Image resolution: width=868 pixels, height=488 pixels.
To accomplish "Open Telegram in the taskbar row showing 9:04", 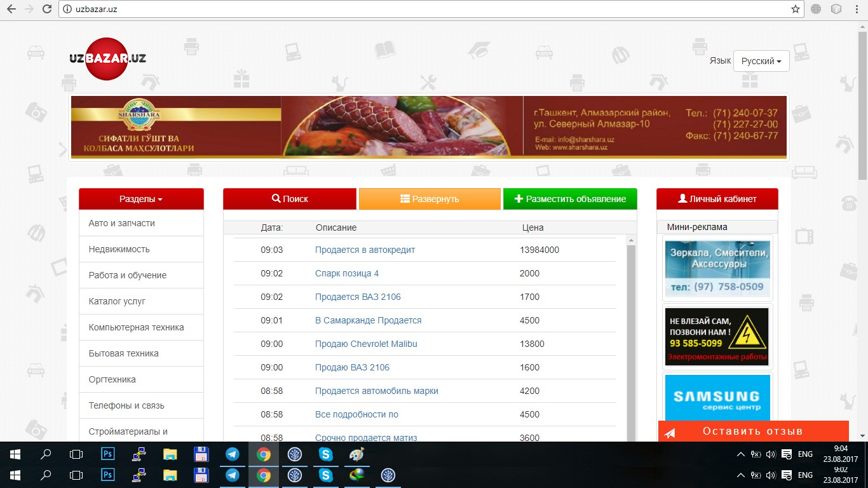I will point(233,455).
